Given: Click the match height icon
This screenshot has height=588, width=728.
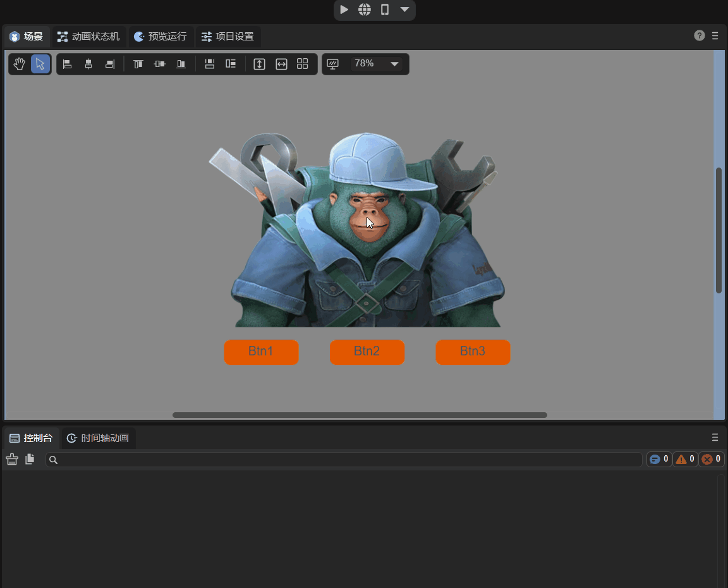Looking at the screenshot, I should click(x=259, y=64).
